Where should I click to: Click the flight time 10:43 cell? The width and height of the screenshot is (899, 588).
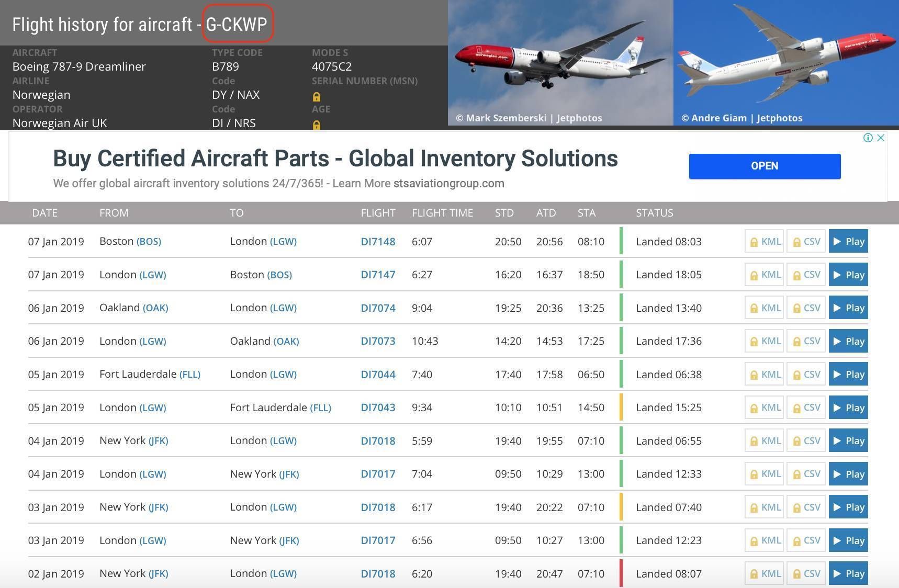pos(425,341)
